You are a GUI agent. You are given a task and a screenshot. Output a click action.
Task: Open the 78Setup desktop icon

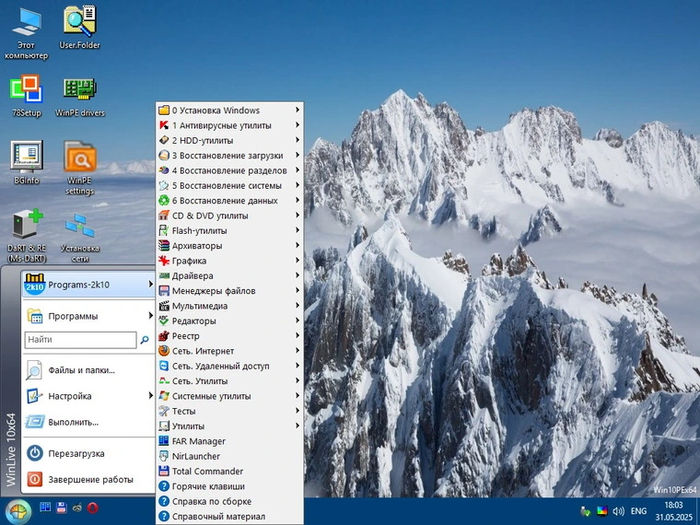(25, 91)
